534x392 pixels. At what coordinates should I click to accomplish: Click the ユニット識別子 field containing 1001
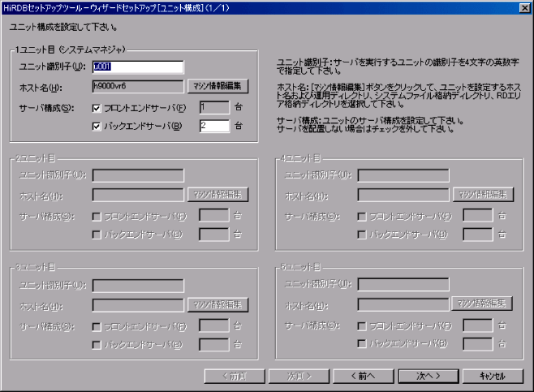(x=138, y=67)
